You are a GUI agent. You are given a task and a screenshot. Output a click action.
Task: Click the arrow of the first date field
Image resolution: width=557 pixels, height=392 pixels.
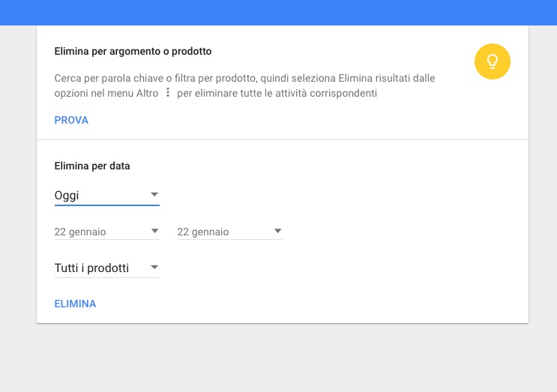point(154,231)
